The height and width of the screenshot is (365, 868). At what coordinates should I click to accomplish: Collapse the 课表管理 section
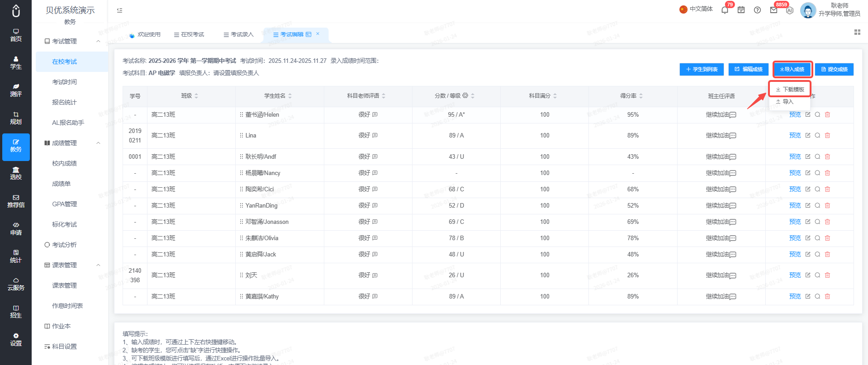[98, 265]
